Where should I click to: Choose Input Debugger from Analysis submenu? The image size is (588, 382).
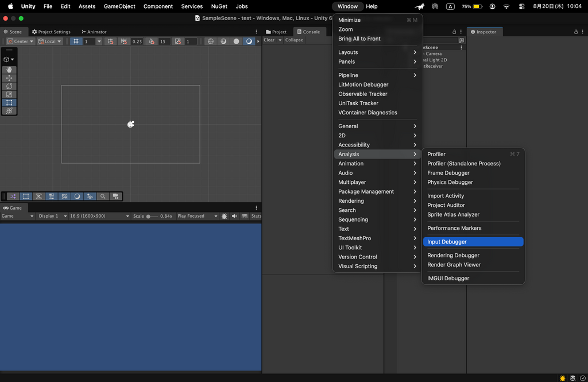[x=473, y=242]
